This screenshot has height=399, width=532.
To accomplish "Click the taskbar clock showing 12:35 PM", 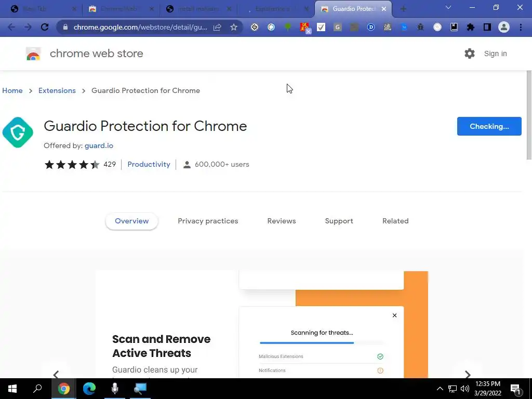I will click(x=488, y=389).
